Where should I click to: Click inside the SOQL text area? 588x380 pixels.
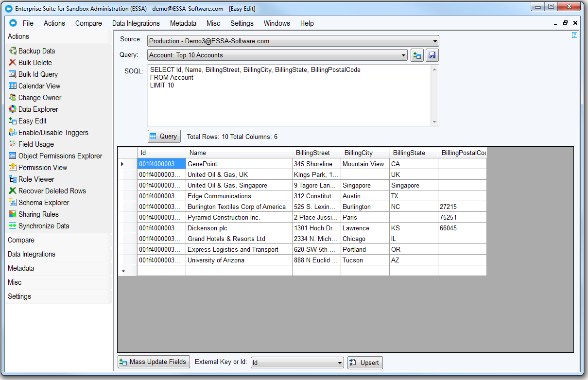[x=289, y=95]
